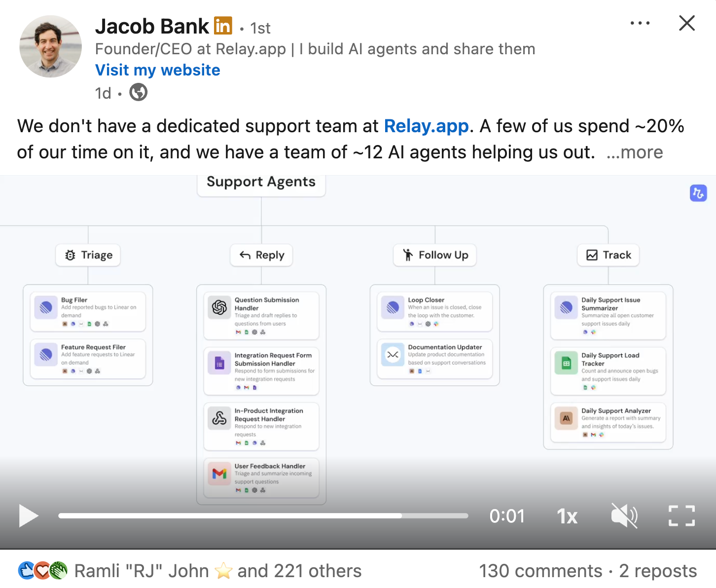
Task: Enter fullscreen video mode
Action: [682, 516]
